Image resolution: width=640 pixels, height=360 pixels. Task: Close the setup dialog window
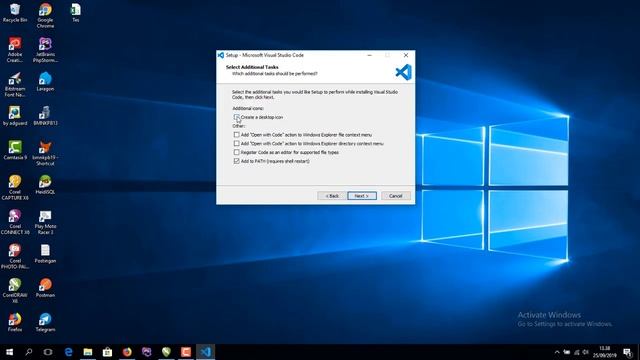[x=406, y=55]
